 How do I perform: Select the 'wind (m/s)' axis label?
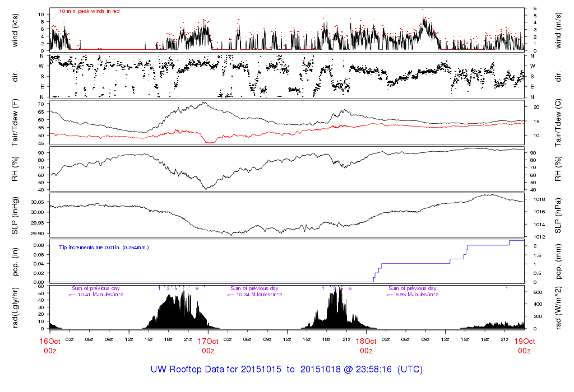point(558,30)
